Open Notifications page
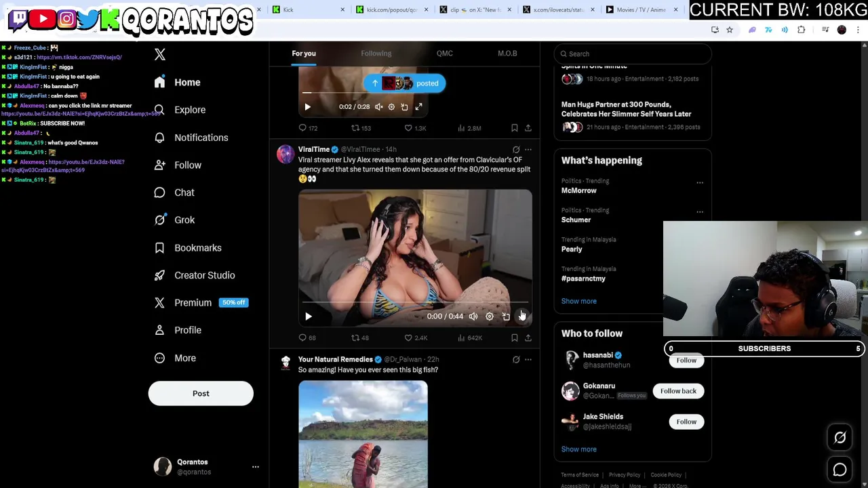This screenshot has width=868, height=488. click(x=191, y=138)
